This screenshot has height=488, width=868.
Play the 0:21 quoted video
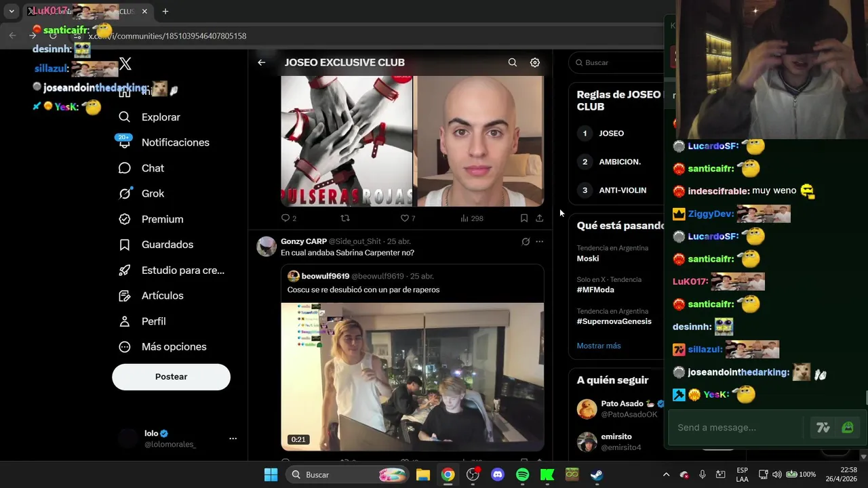point(412,377)
